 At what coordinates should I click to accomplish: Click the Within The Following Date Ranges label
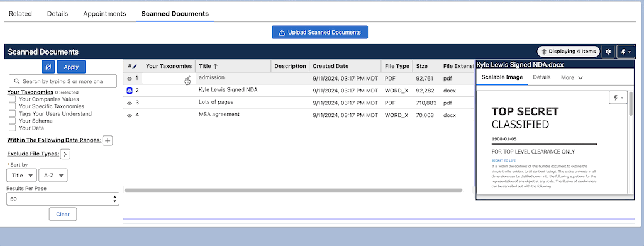tap(54, 140)
